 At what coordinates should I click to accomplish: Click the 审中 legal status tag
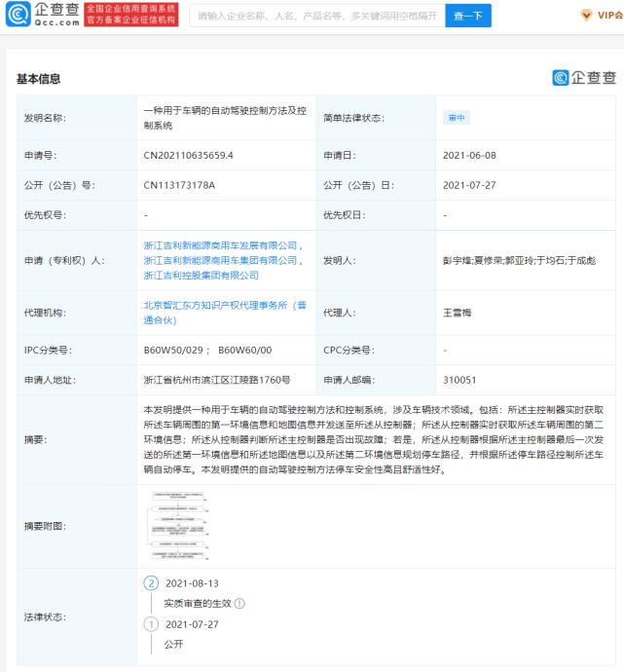(457, 118)
